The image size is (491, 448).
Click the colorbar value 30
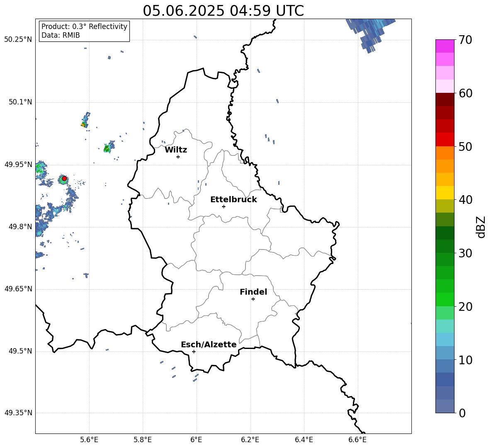click(465, 253)
